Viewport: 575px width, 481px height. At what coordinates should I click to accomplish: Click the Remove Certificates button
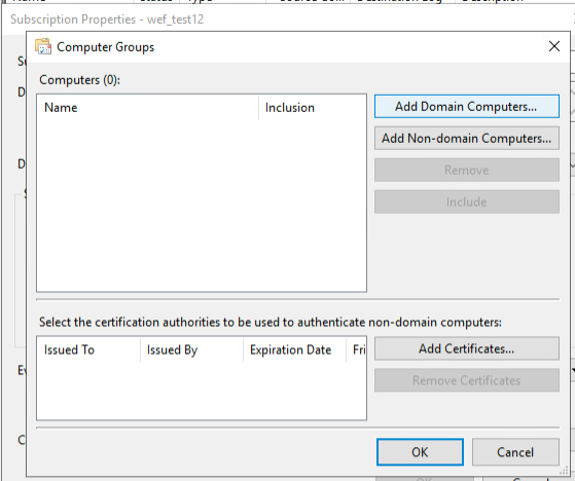466,381
